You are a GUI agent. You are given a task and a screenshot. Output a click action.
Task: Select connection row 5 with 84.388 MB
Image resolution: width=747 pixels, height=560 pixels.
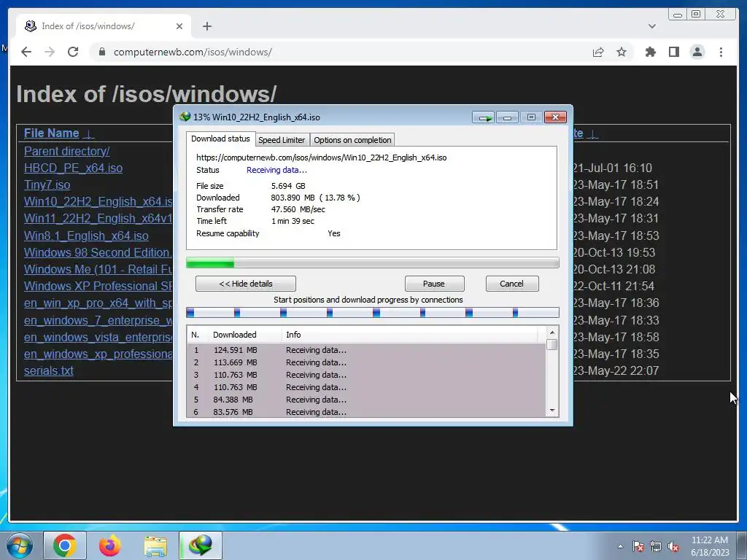366,400
